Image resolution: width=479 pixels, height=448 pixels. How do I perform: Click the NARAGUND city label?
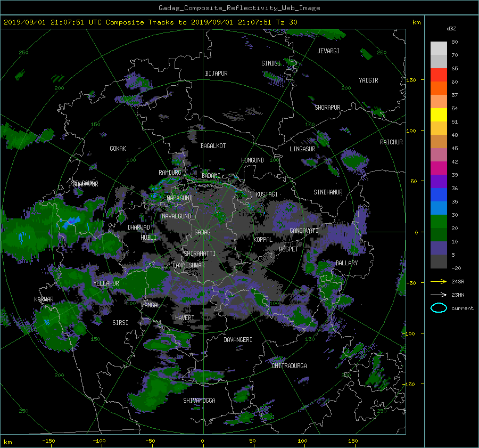pos(180,198)
